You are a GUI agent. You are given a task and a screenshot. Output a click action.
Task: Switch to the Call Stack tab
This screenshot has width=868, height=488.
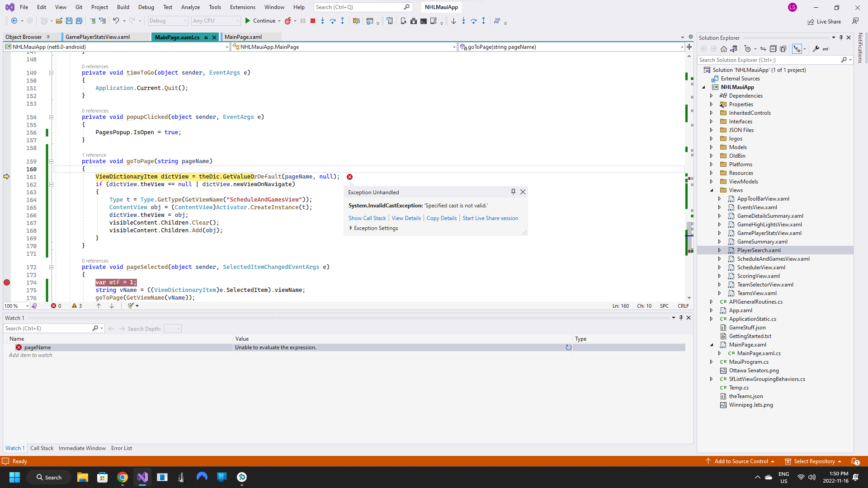(42, 448)
